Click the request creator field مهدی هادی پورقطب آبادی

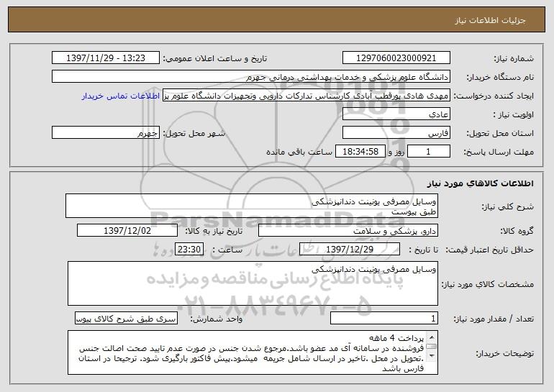pos(306,96)
